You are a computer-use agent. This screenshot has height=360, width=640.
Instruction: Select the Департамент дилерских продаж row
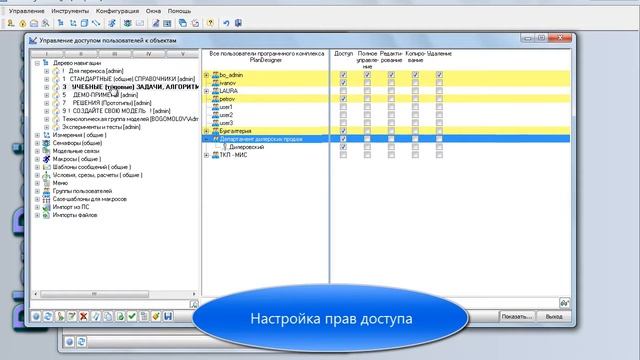coord(386,139)
